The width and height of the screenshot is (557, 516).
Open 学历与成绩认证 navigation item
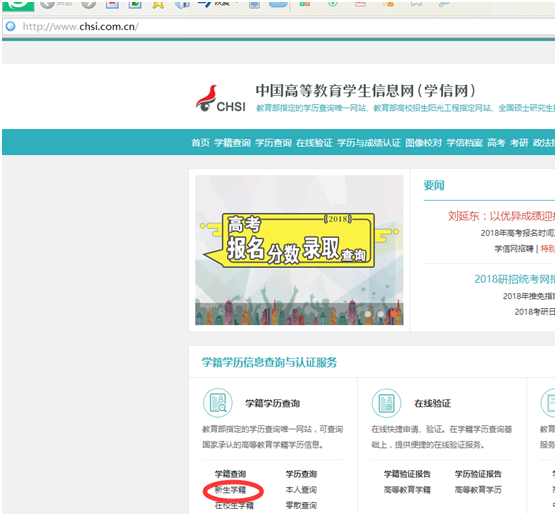tap(369, 143)
